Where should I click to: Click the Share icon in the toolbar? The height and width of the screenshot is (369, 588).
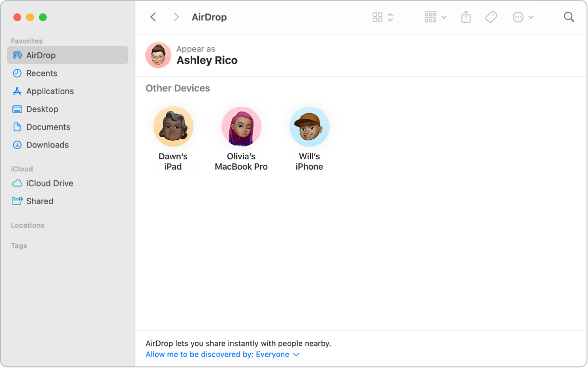click(x=466, y=16)
